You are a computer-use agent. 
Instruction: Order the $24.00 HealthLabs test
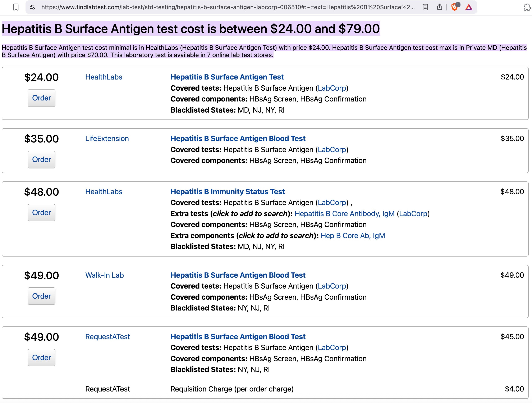(x=41, y=98)
